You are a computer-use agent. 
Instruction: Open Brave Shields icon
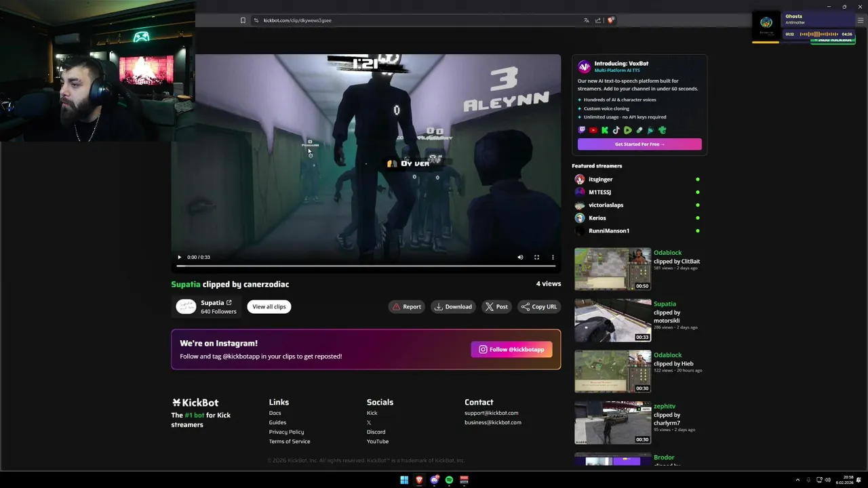coord(610,20)
